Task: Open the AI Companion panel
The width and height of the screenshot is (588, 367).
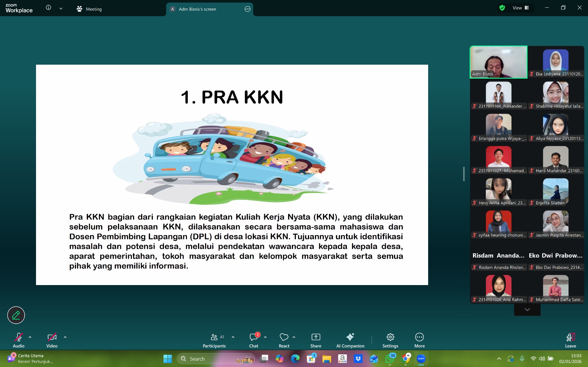Action: click(x=350, y=339)
